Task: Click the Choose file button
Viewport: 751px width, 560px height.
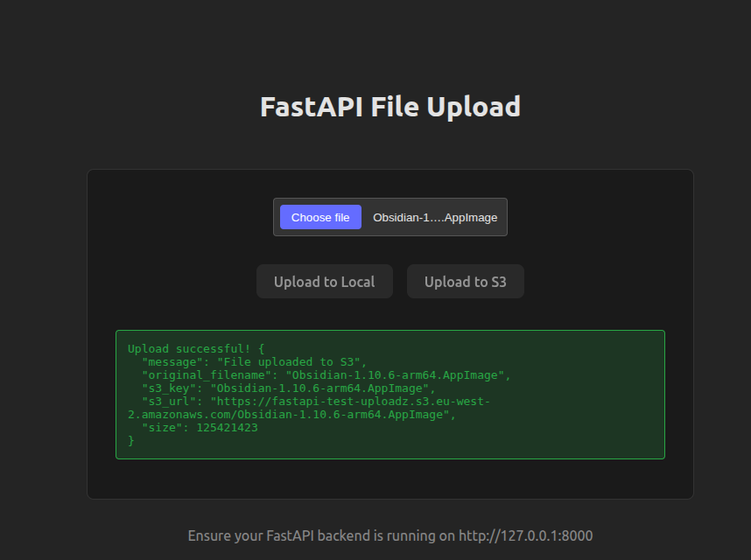Action: pyautogui.click(x=319, y=216)
